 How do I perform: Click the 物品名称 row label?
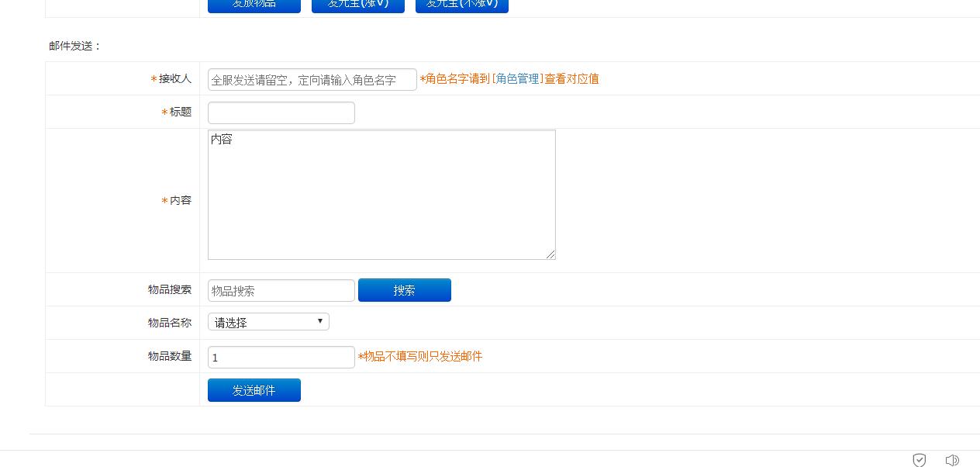click(170, 323)
